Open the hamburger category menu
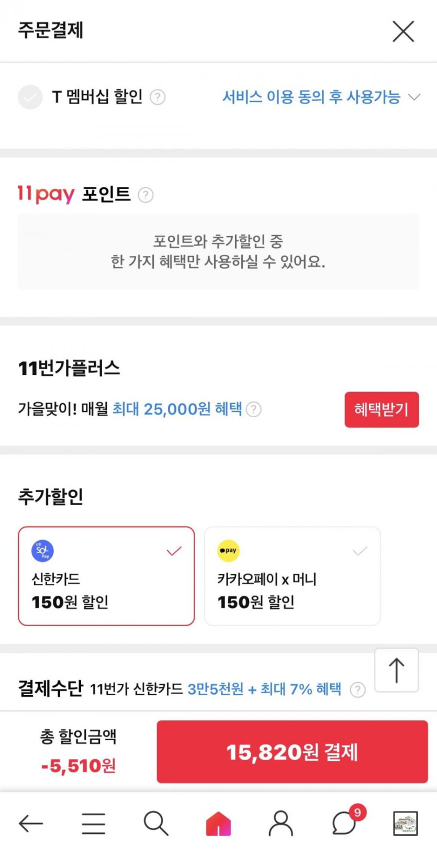437x868 pixels. [94, 824]
